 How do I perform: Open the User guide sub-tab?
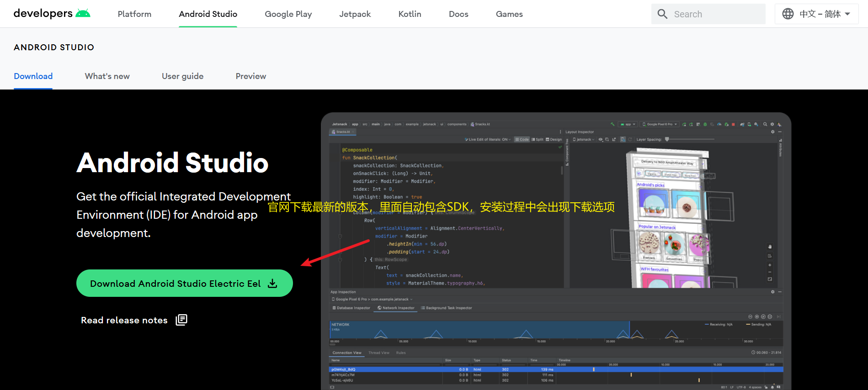(183, 76)
